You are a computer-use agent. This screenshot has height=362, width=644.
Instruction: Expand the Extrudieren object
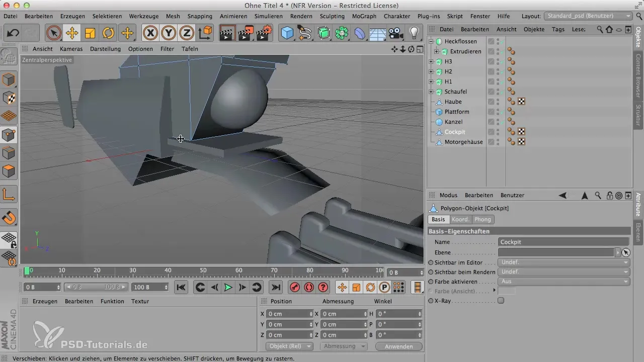tap(436, 51)
